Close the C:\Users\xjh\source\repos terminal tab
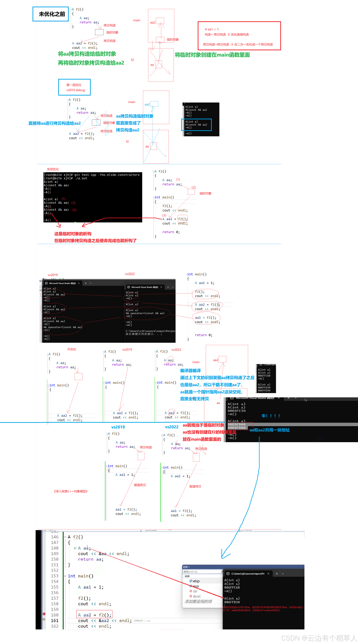 [268, 574]
